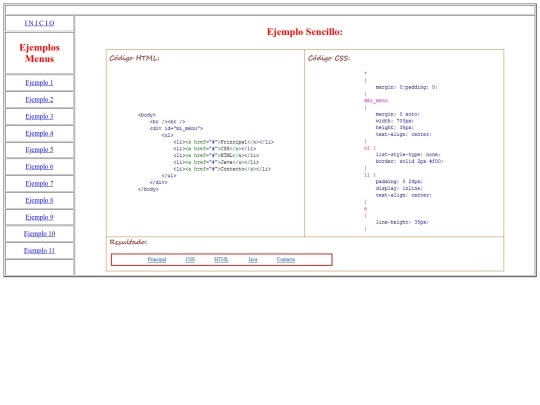Click the Ejemplo 4 link
Image resolution: width=540 pixels, height=405 pixels.
(x=39, y=133)
